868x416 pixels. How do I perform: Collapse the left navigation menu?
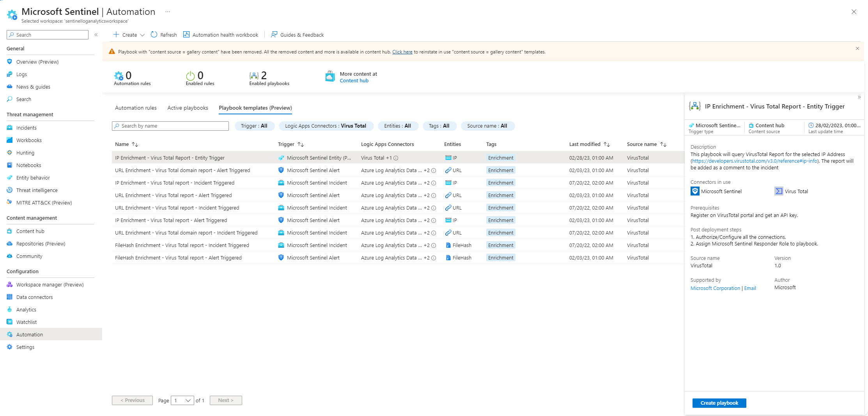coord(96,35)
